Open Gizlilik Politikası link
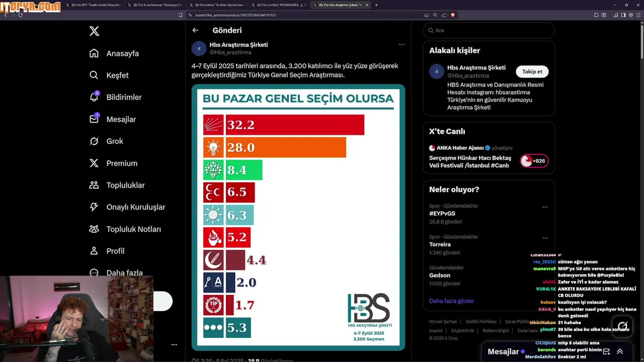 (481, 322)
